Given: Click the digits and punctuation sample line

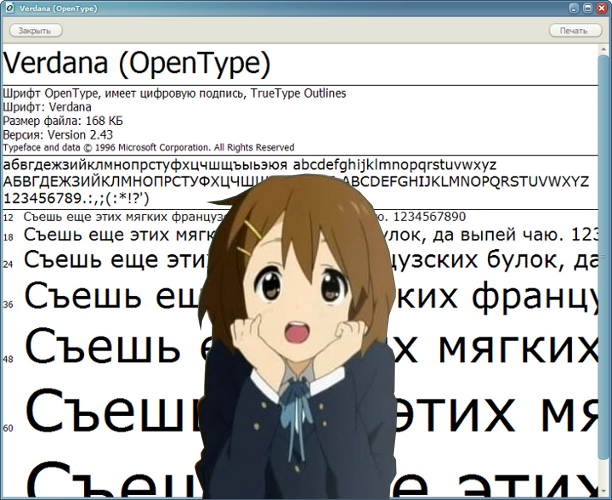Looking at the screenshot, I should click(76, 199).
